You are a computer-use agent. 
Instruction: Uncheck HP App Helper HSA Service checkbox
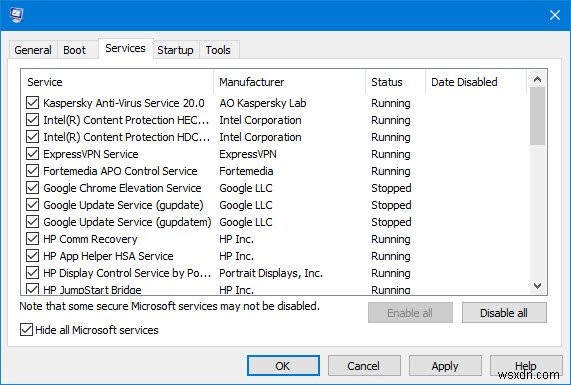tap(32, 256)
